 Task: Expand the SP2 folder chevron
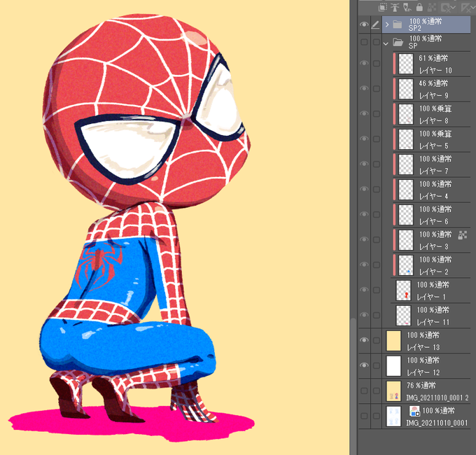point(387,24)
